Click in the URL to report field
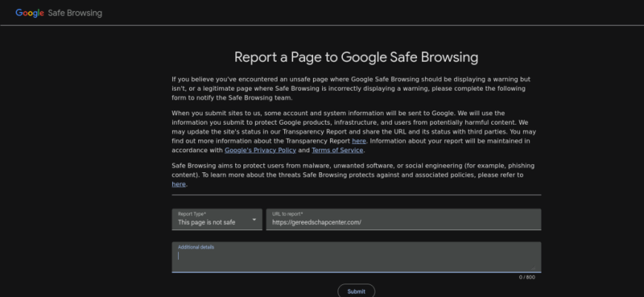 [403, 221]
